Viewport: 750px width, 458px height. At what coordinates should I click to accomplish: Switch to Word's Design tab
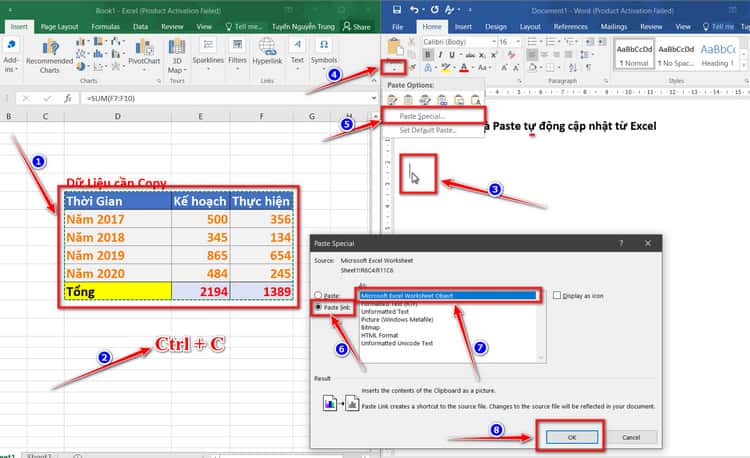496,27
